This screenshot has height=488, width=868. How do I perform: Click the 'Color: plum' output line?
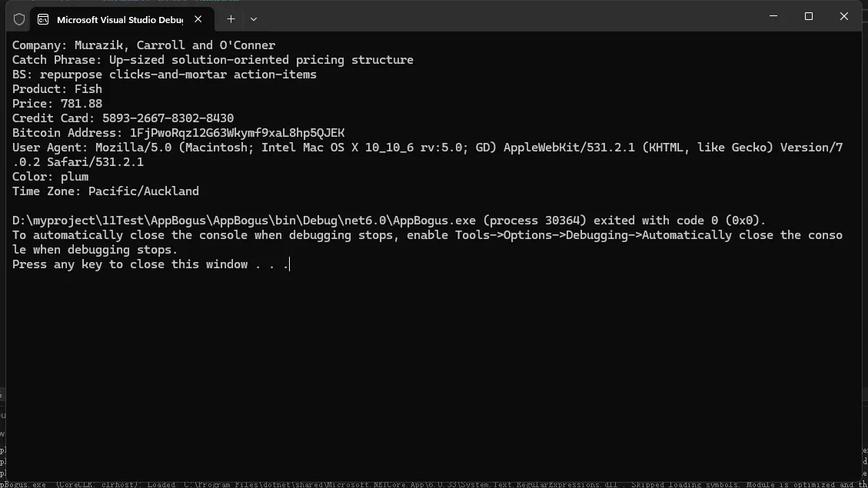[x=50, y=177]
